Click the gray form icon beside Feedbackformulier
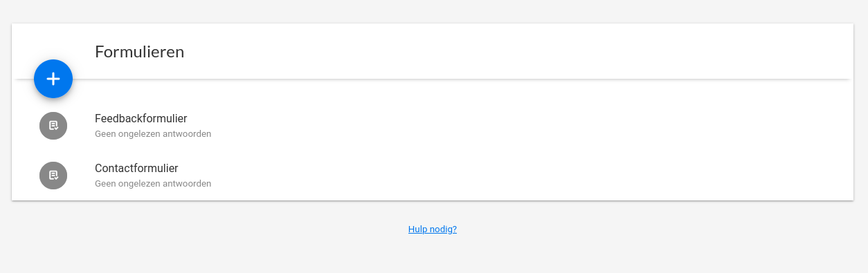 pyautogui.click(x=53, y=126)
